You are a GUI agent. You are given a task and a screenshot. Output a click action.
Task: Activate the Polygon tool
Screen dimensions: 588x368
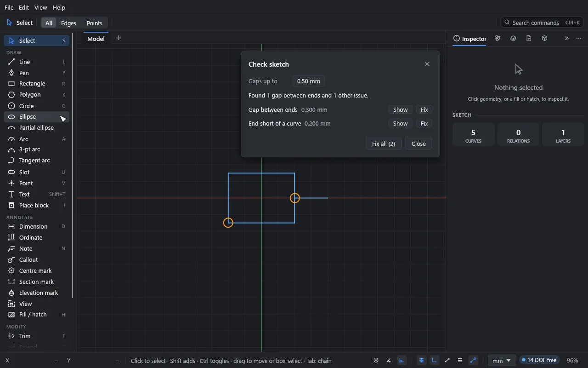point(37,95)
